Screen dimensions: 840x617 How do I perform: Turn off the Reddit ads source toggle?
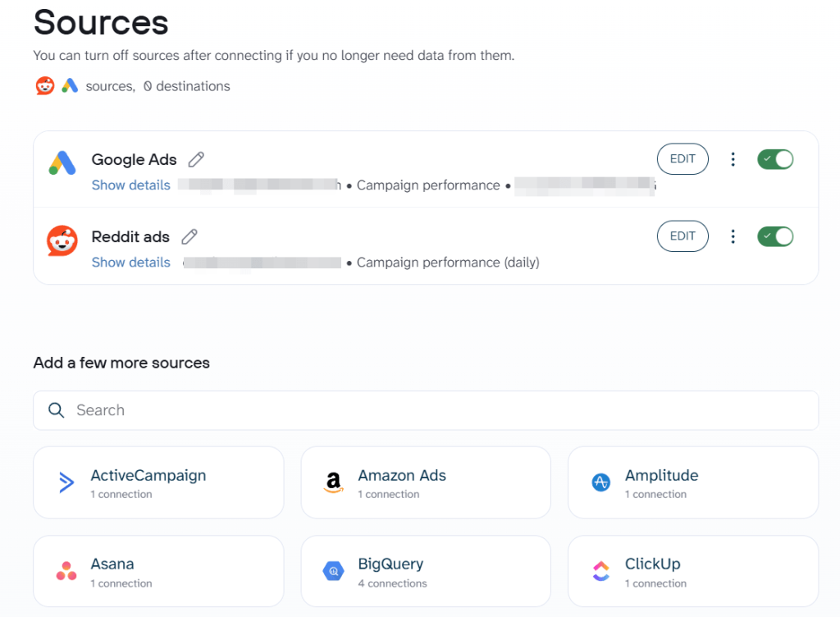(x=775, y=235)
